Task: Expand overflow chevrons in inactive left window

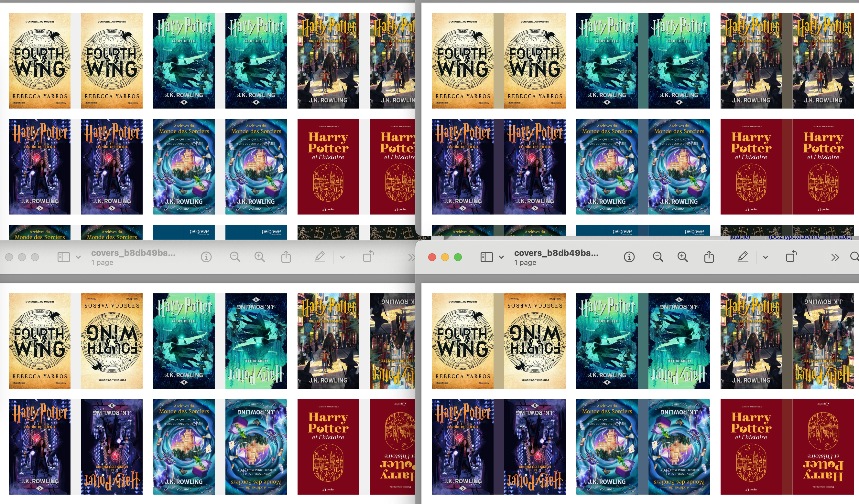Action: click(411, 257)
